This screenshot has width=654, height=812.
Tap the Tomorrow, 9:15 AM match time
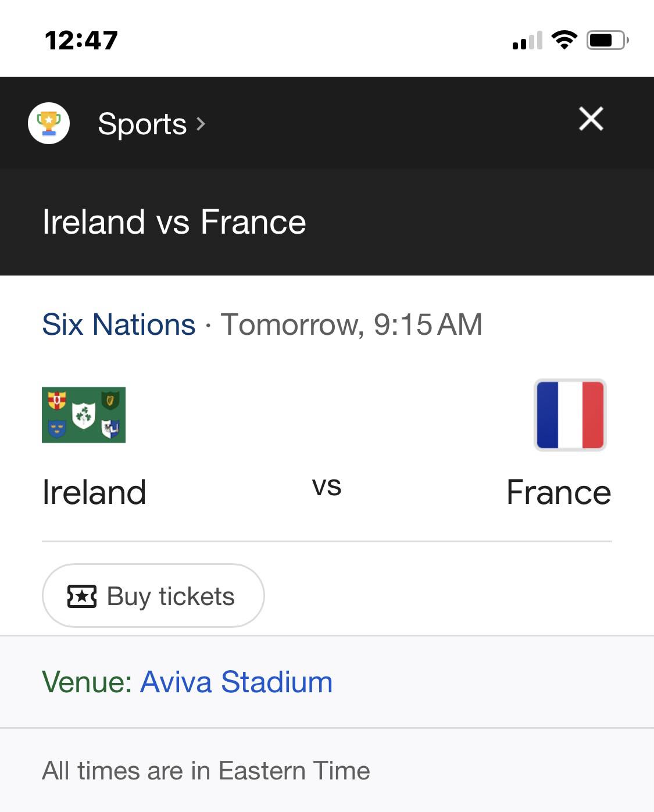pyautogui.click(x=352, y=324)
